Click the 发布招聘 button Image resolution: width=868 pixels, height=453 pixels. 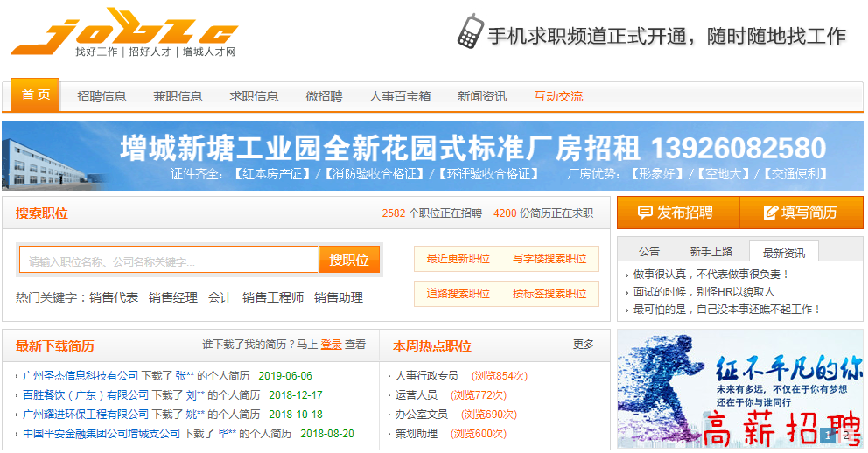click(676, 213)
